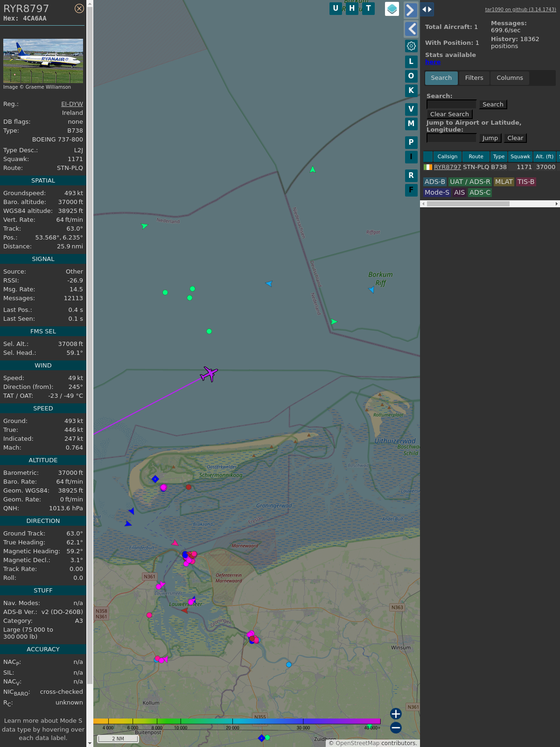Sort the table by Type column
The image size is (560, 747).
tap(499, 156)
